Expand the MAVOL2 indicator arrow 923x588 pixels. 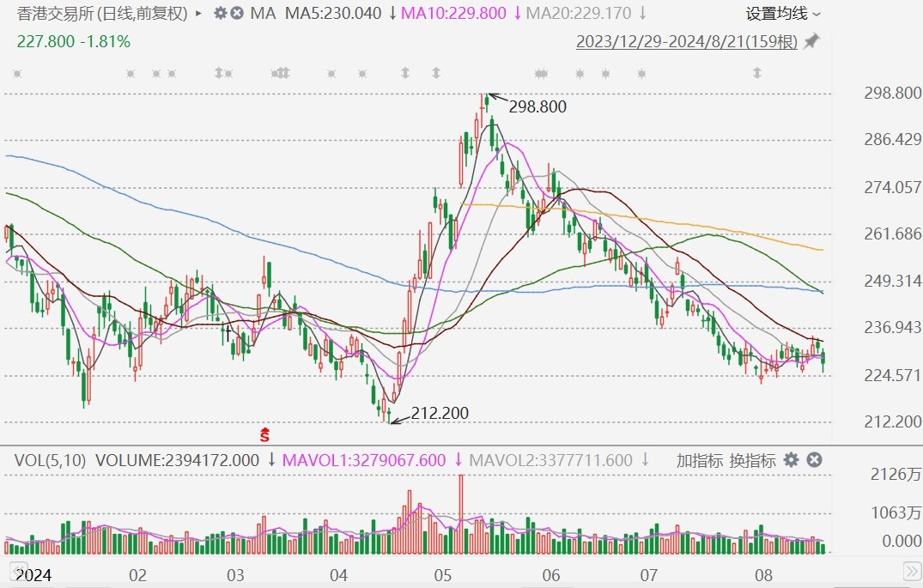[646, 460]
